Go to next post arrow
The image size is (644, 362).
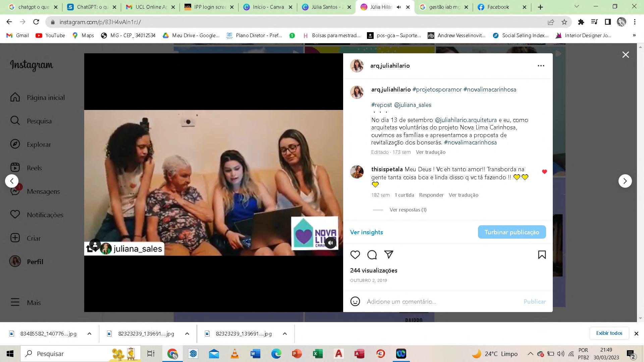625,181
